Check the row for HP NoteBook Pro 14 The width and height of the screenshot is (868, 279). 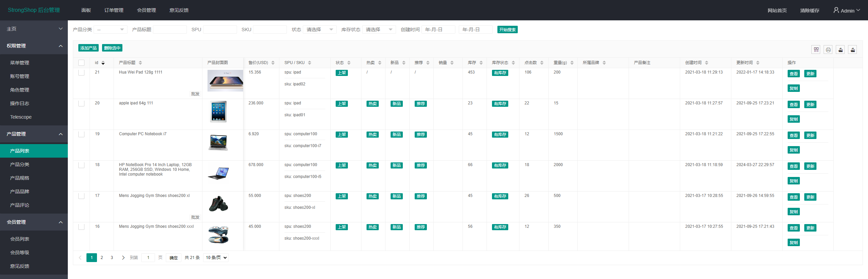pyautogui.click(x=81, y=165)
